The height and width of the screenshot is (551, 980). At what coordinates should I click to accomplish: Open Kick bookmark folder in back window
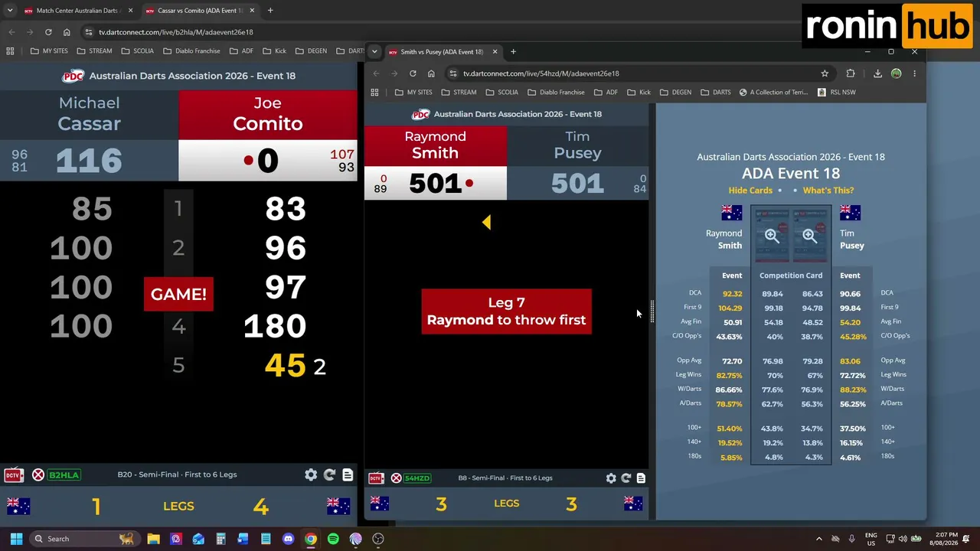[x=274, y=51]
